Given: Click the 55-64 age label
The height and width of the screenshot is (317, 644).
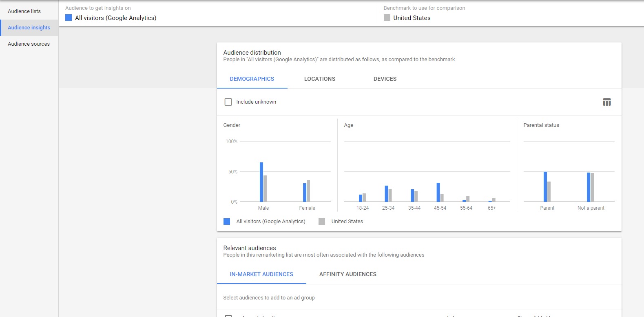Looking at the screenshot, I should [x=466, y=208].
